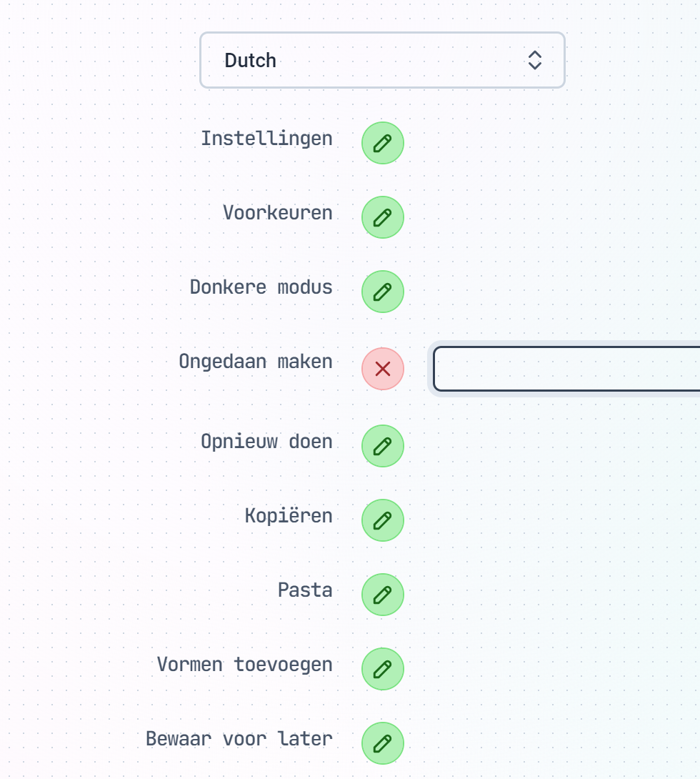Open editor for Opnieuw doen
Image resolution: width=700 pixels, height=779 pixels.
[382, 446]
